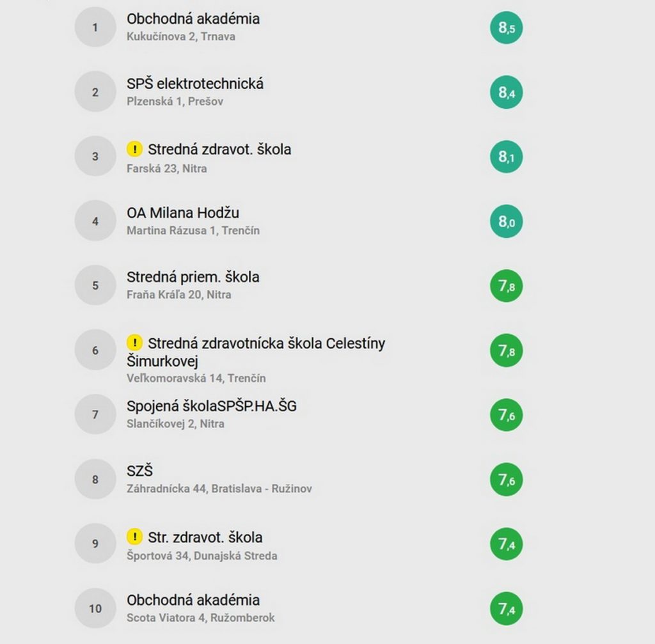Click warning icon next to Celestíny Šimurkovej school
Image resolution: width=655 pixels, height=644 pixels.
point(134,342)
